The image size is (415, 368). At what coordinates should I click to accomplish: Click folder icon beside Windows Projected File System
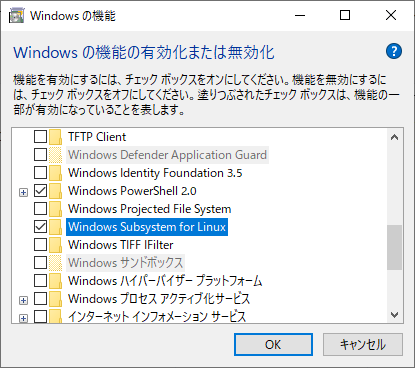pyautogui.click(x=55, y=209)
